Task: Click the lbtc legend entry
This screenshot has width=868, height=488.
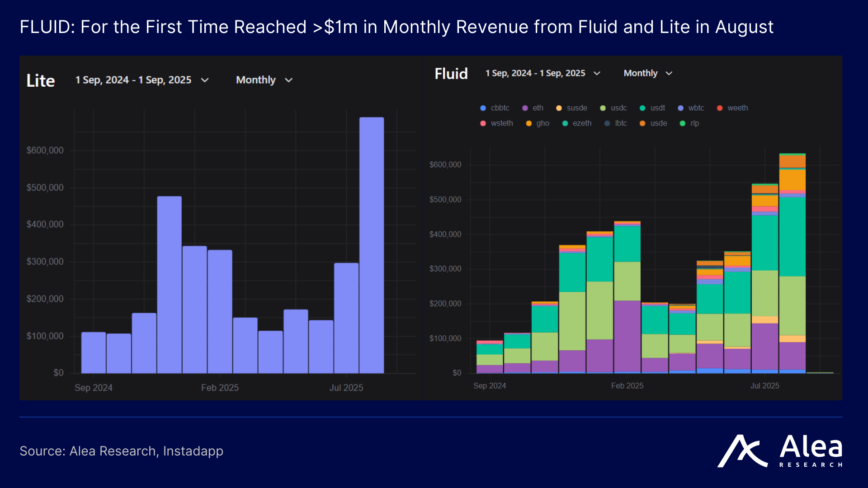Action: [616, 123]
